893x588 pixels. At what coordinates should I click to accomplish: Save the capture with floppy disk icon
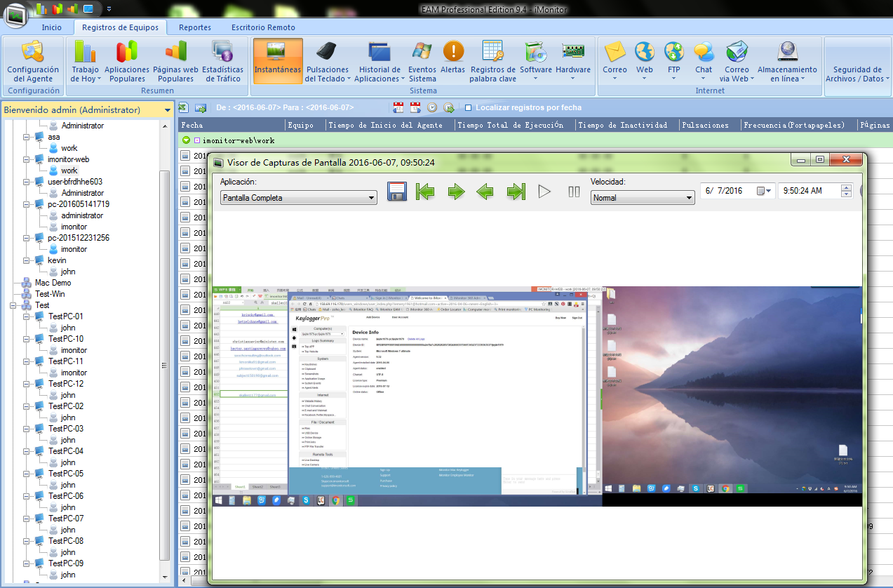point(398,192)
